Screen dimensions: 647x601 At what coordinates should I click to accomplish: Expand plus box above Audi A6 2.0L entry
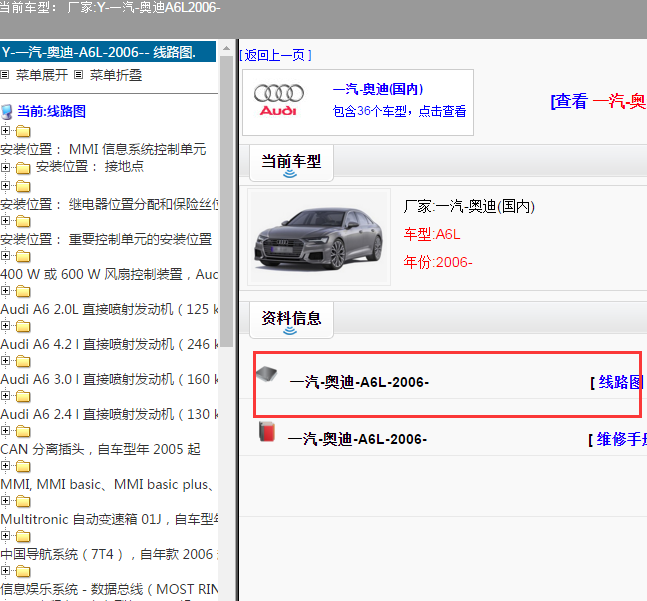(x=5, y=291)
